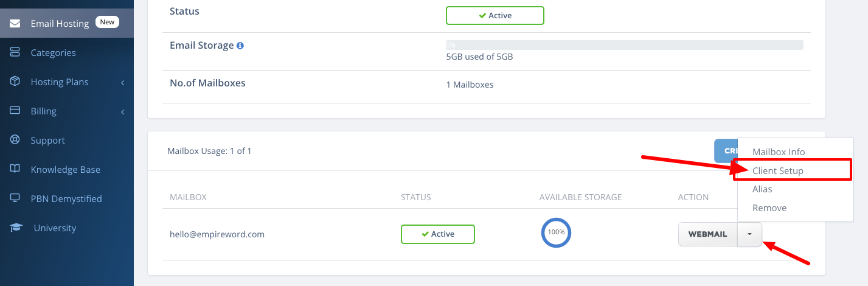Expand the Hosting Plans submenu chevron
The width and height of the screenshot is (868, 286).
click(122, 82)
